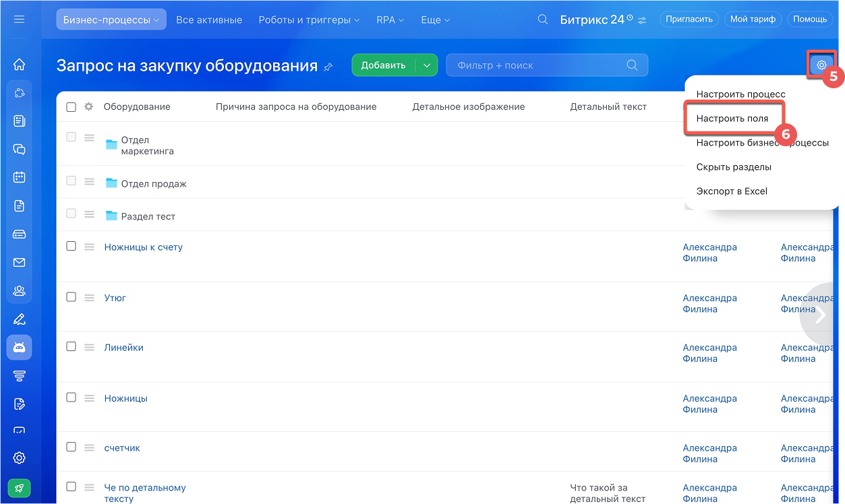Sort by the Оборудование column header
This screenshot has width=845, height=504.
click(137, 106)
